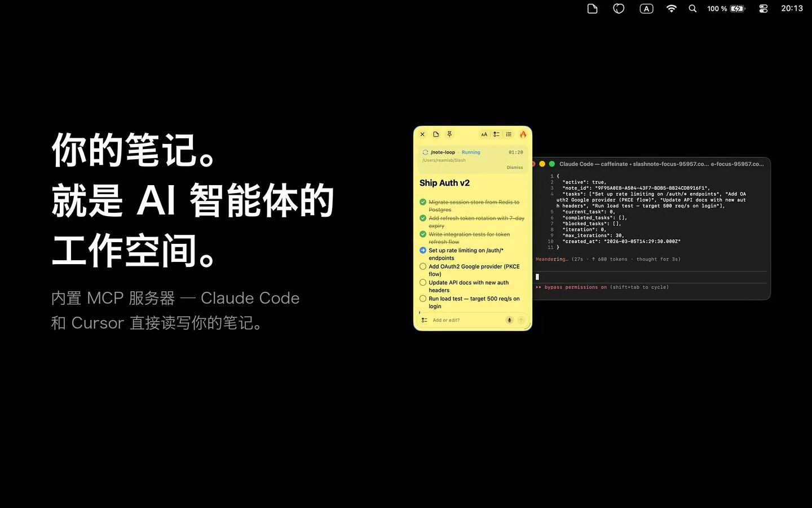
Task: Open the text size AA option
Action: [484, 134]
